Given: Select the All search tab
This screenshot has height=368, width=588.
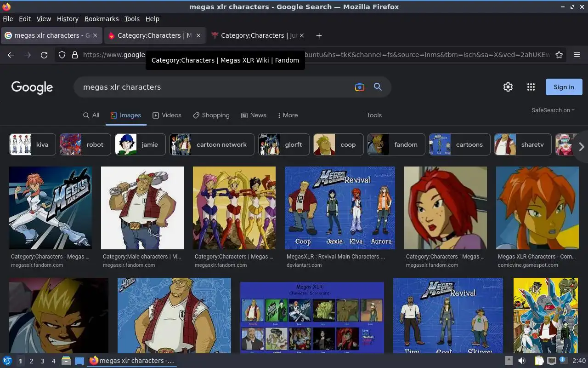Looking at the screenshot, I should pos(91,115).
